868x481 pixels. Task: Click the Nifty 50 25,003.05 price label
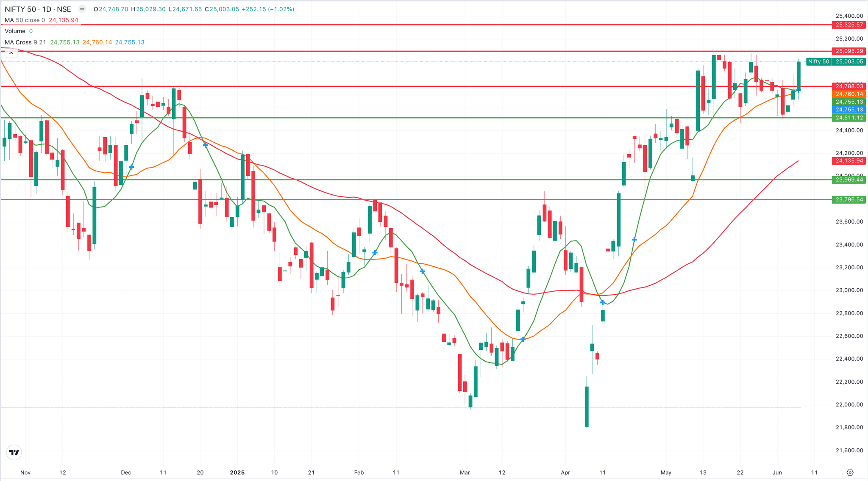tap(835, 62)
